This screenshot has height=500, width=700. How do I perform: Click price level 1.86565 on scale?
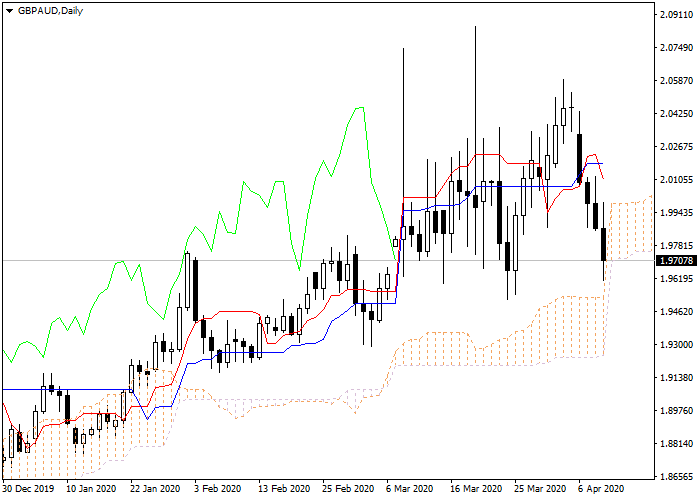coord(676,476)
